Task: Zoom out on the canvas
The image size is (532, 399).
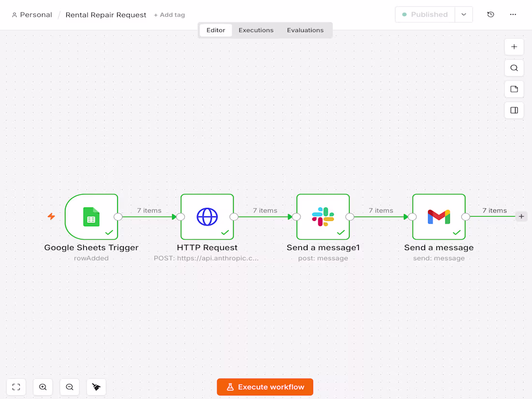Action: 70,387
